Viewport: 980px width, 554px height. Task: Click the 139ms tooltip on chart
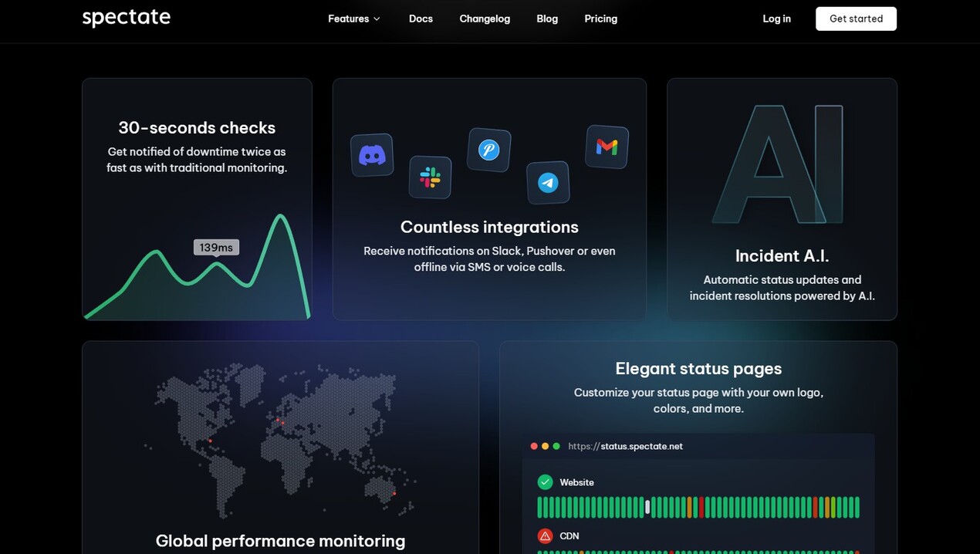pos(216,248)
